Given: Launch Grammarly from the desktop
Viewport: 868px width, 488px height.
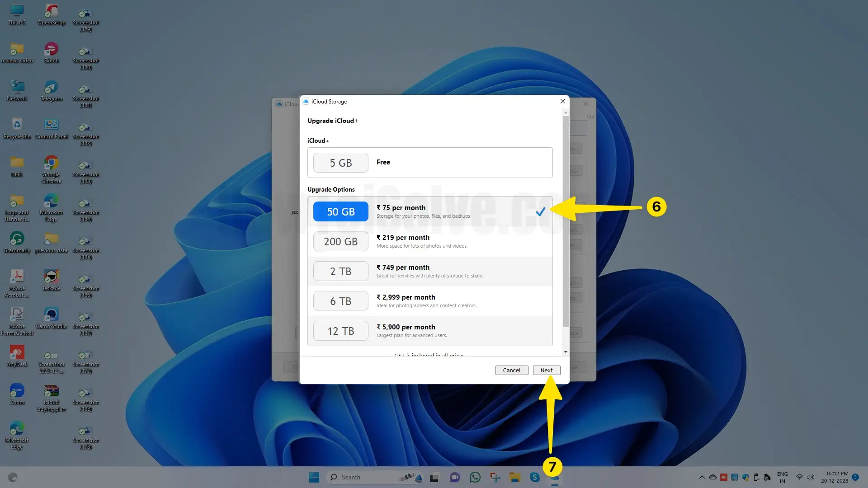Looking at the screenshot, I should click(17, 238).
